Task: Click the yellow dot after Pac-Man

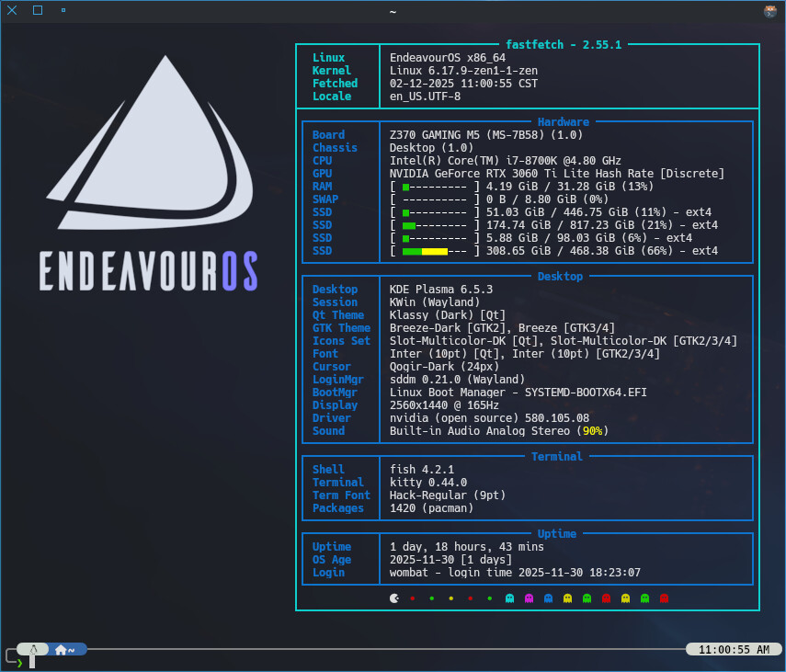Action: (x=450, y=598)
